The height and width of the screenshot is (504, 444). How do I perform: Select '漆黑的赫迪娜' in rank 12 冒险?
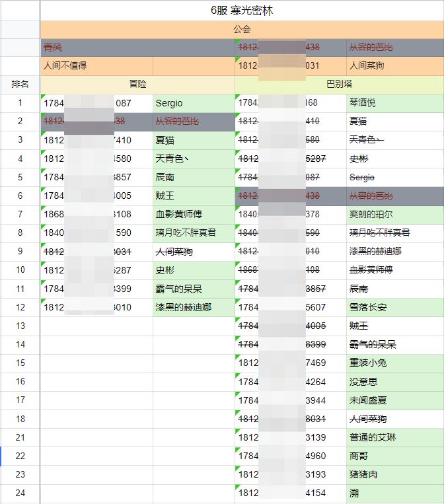194,307
